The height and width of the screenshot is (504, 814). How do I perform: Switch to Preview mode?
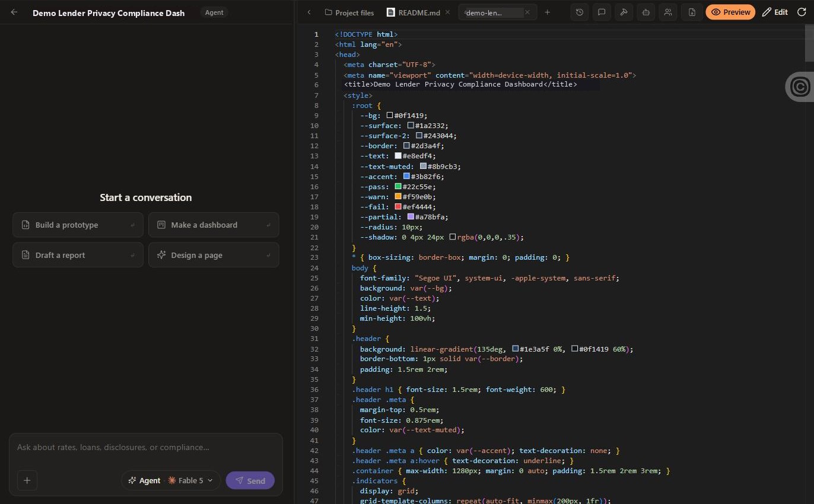point(730,12)
